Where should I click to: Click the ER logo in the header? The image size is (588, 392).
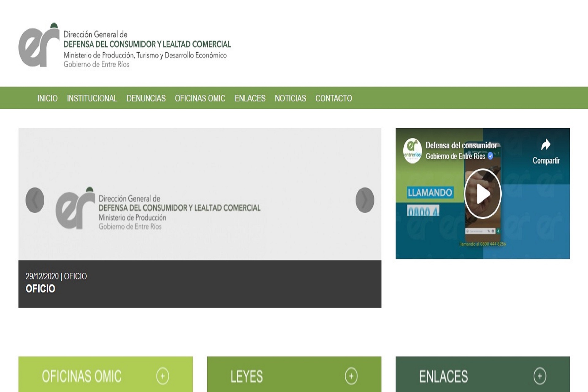39,45
